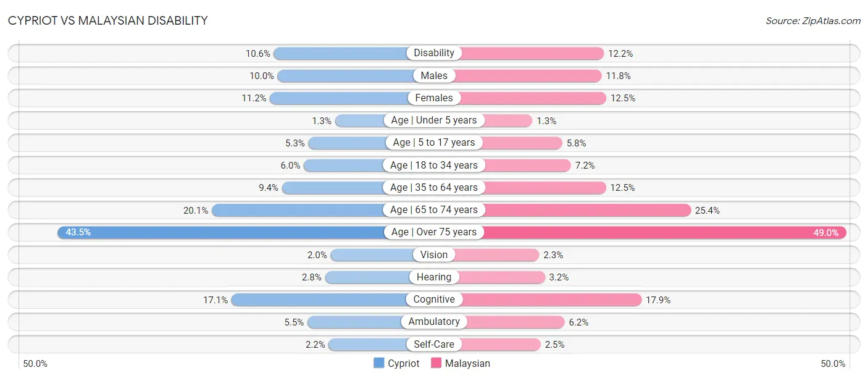The image size is (868, 378).
Task: Toggle the Cypriot legend label
Action: click(403, 363)
